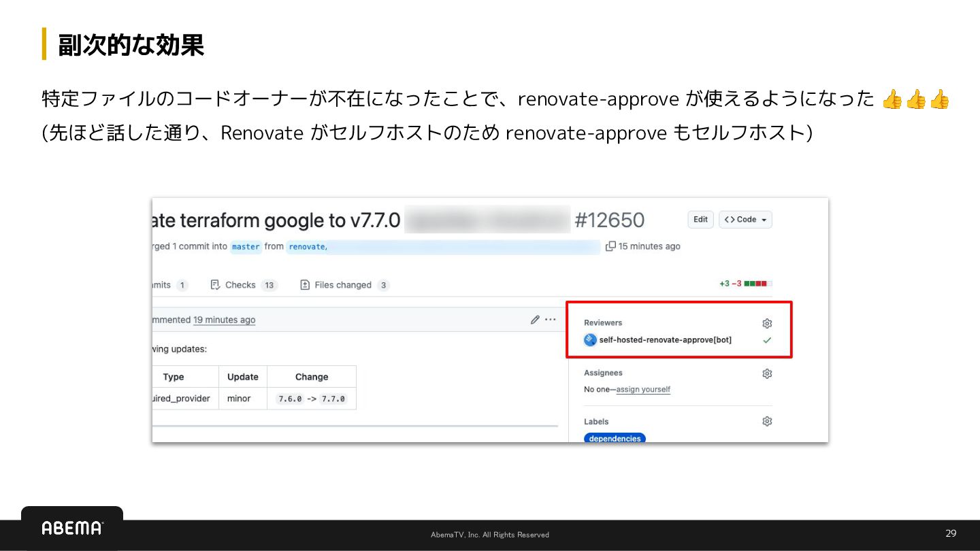Click the green approved checkmark icon

click(767, 340)
